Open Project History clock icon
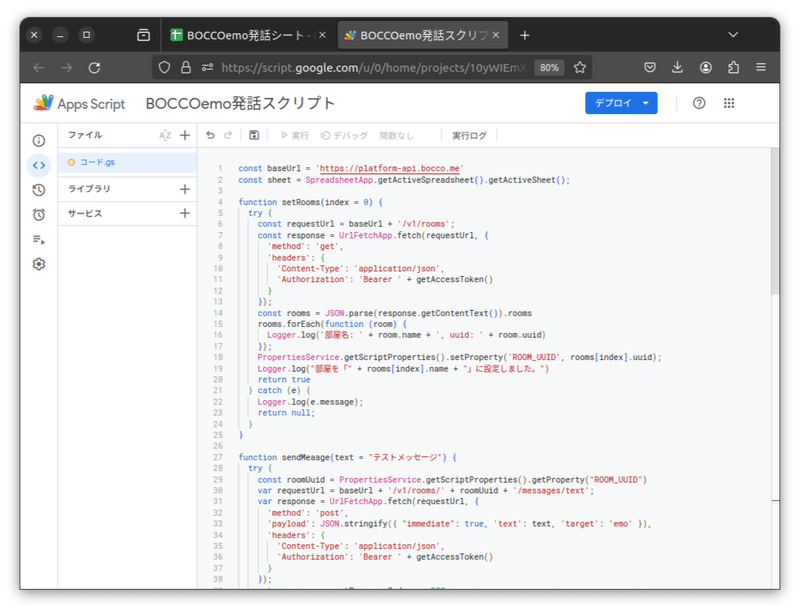Screen dimensions: 800x612 (39, 190)
